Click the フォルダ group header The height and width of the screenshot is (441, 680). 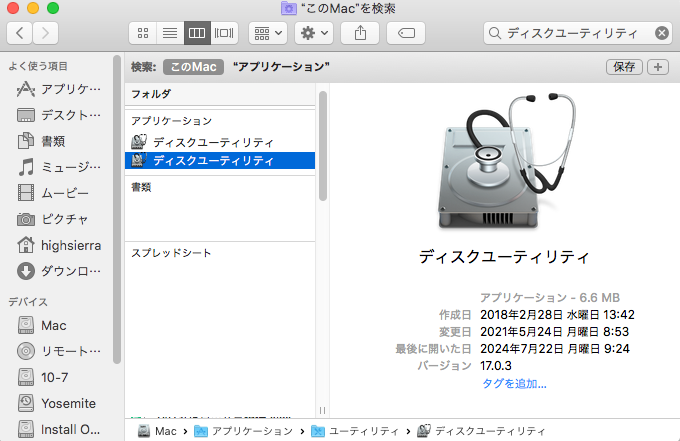151,94
